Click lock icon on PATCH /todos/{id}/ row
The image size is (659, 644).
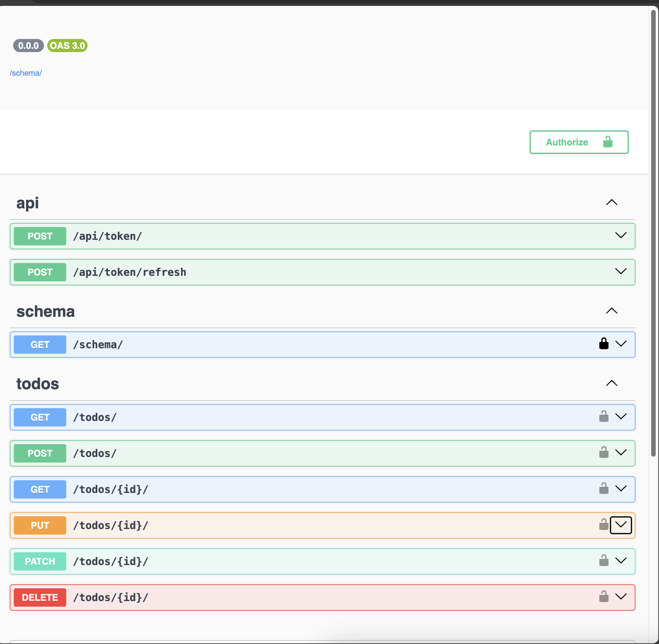[x=604, y=561]
